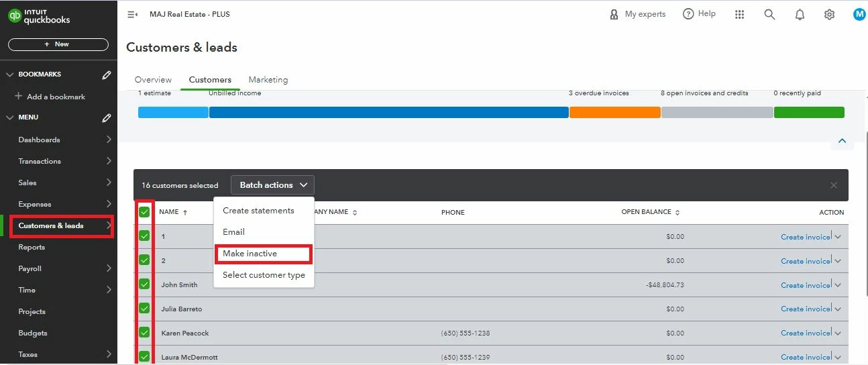Click Create invoice link for John Smith

[806, 285]
